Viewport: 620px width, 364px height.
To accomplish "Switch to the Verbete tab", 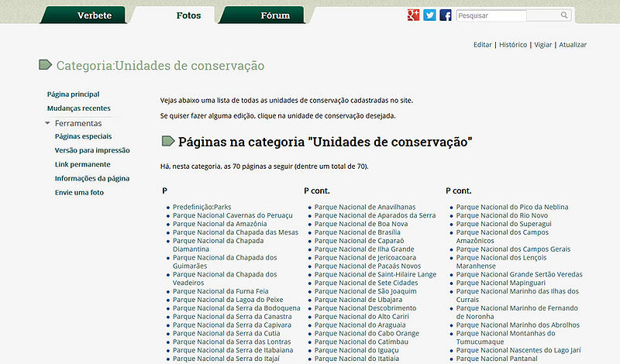I will tap(84, 15).
